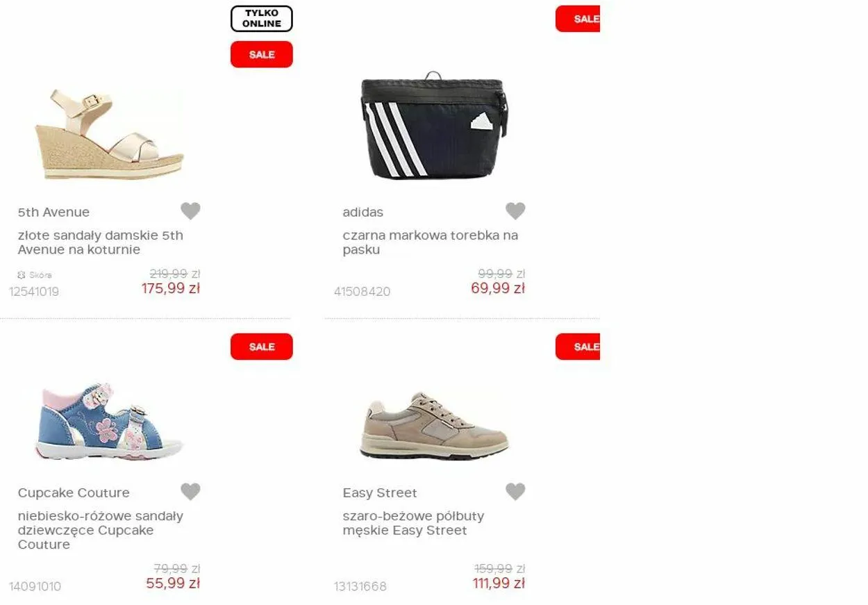Image resolution: width=868 pixels, height=605 pixels.
Task: View the beige Easy Street shoe photo
Action: click(x=434, y=426)
